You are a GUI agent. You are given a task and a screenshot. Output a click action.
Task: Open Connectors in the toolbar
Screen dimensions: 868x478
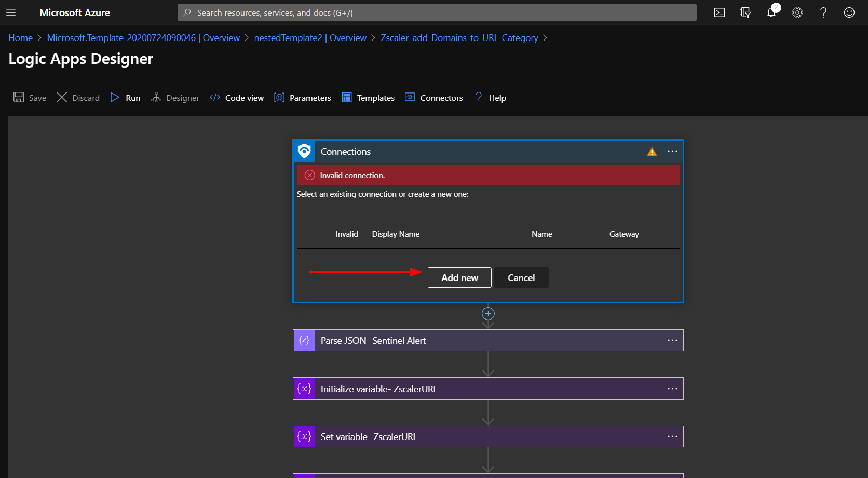434,98
